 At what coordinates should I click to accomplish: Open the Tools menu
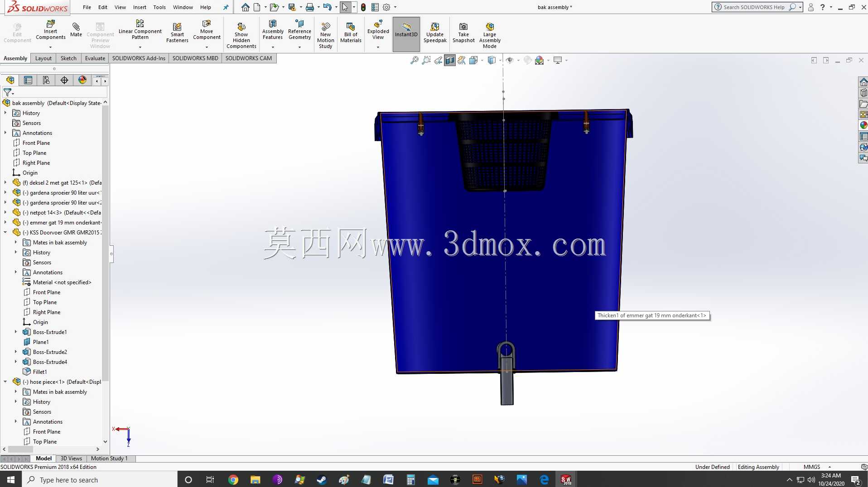[x=159, y=7]
